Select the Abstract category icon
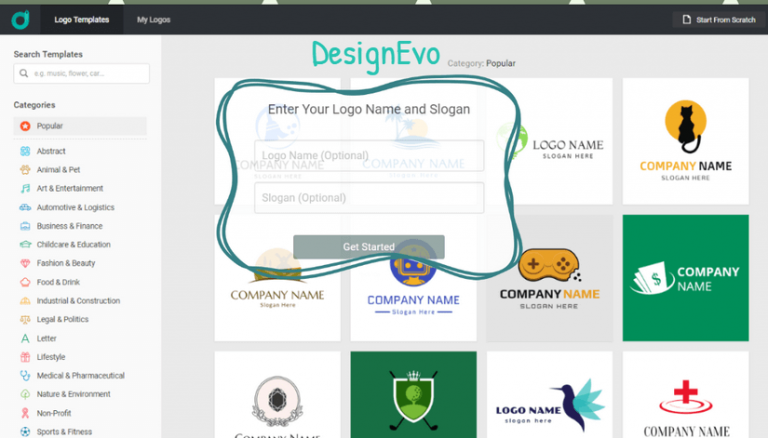Viewport: 768px width, 438px height. 24,151
